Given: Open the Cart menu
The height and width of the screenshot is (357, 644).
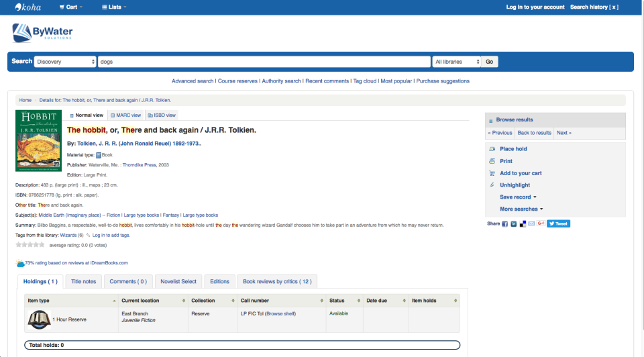Looking at the screenshot, I should tap(70, 7).
